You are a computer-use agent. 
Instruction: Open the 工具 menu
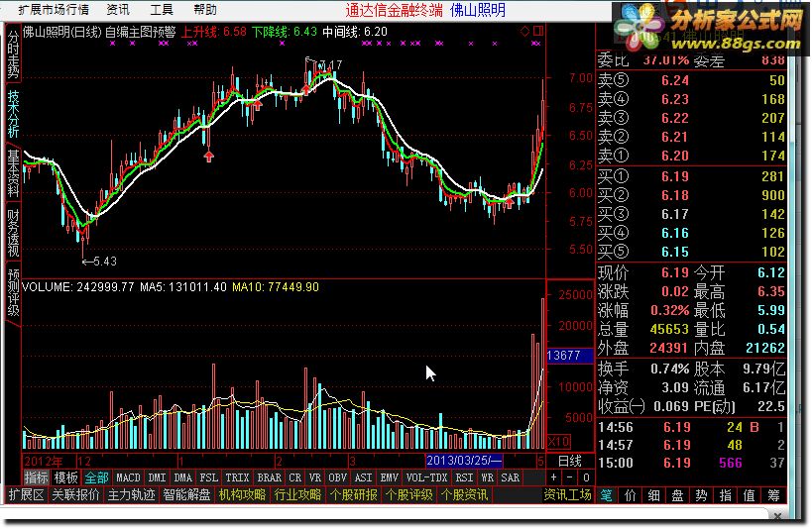pos(162,9)
